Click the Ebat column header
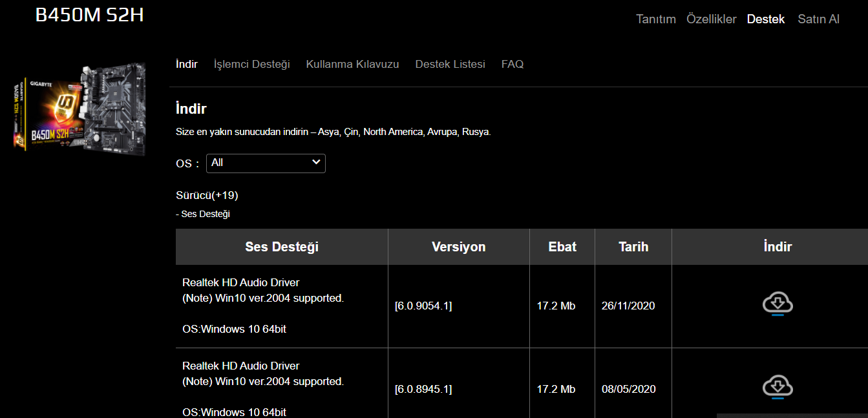The width and height of the screenshot is (868, 418). [x=562, y=247]
